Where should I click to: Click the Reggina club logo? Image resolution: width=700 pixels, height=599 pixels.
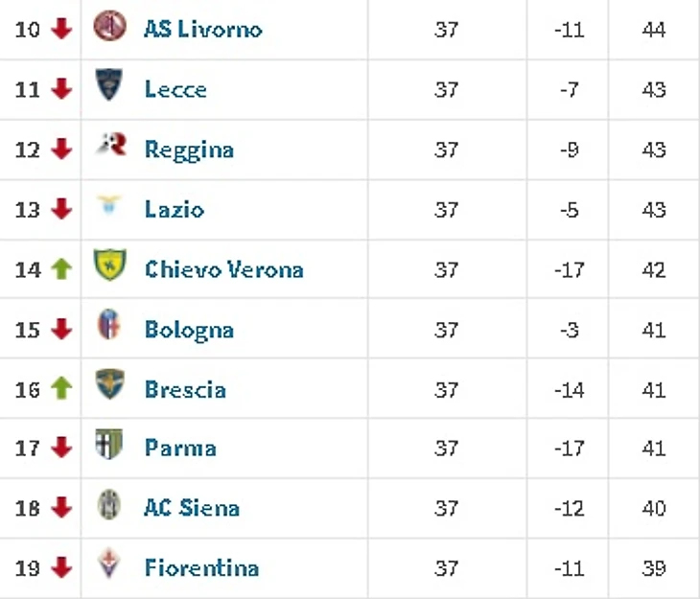[x=111, y=144]
